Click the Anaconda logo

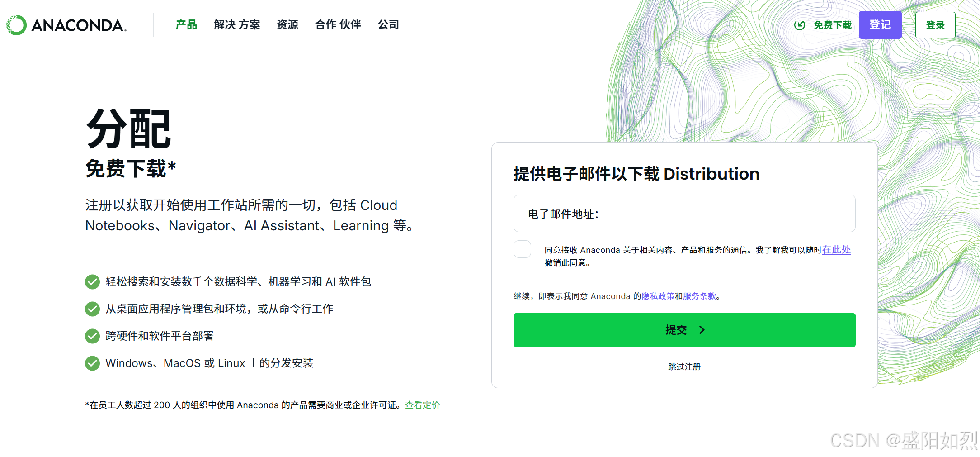66,25
